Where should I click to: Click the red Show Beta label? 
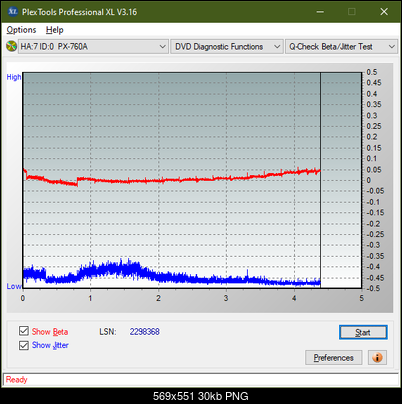(x=50, y=332)
